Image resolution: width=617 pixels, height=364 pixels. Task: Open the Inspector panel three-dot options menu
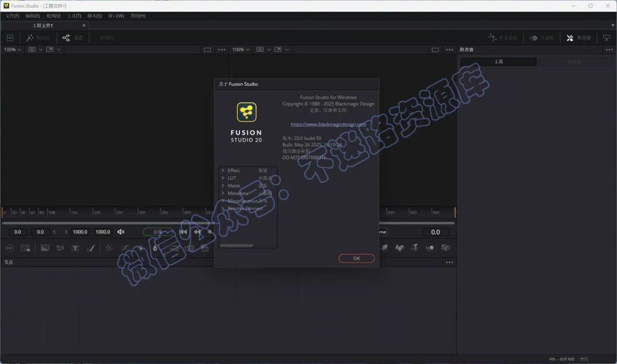pos(609,50)
